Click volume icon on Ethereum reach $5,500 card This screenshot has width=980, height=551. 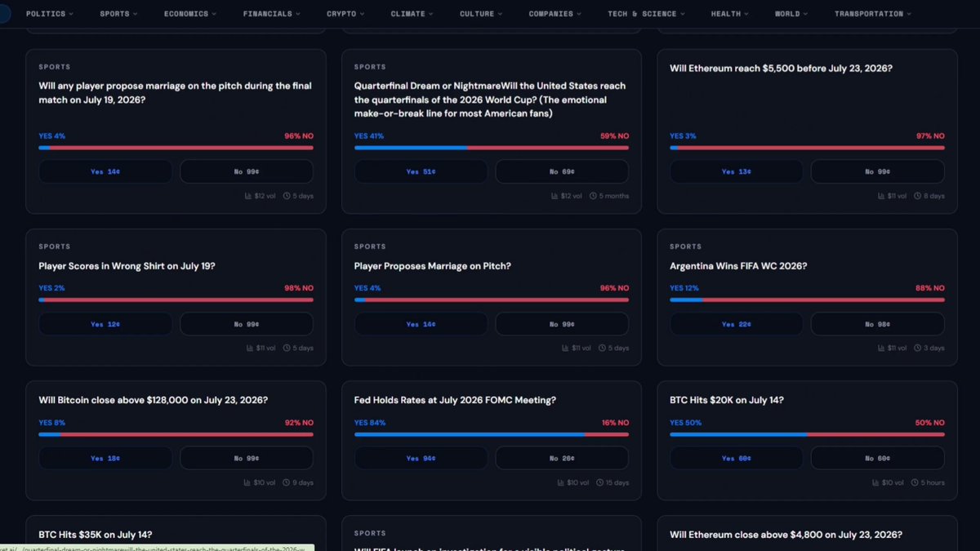pyautogui.click(x=880, y=196)
